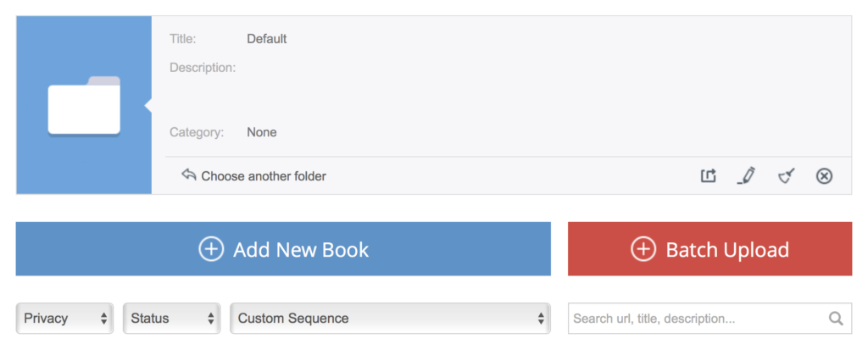Click the share folder icon

(x=709, y=176)
